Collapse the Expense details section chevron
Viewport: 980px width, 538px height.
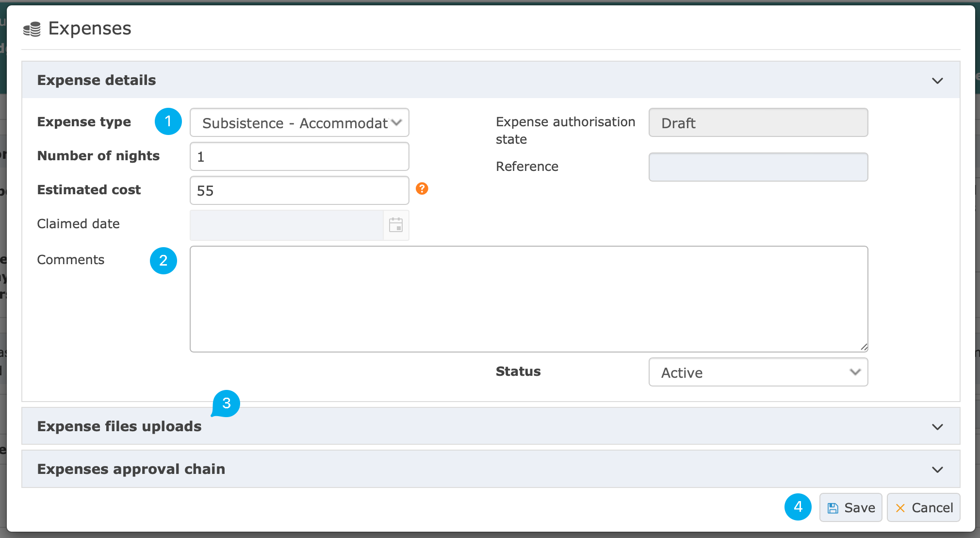click(937, 81)
